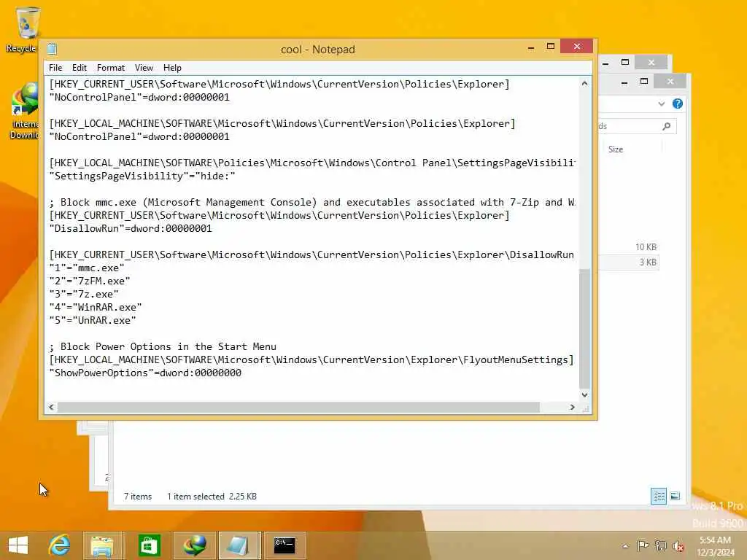Open the File menu in Notepad
This screenshot has width=747, height=560.
pyautogui.click(x=55, y=68)
